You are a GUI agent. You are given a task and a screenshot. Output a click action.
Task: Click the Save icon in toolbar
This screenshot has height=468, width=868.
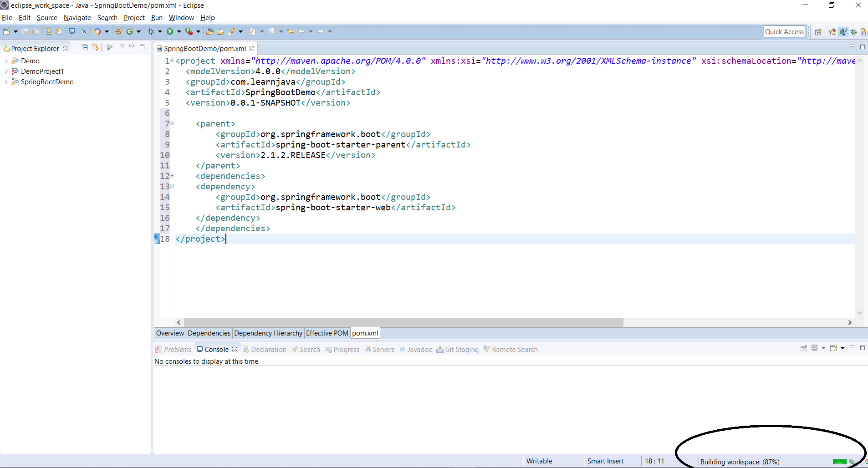coord(25,31)
